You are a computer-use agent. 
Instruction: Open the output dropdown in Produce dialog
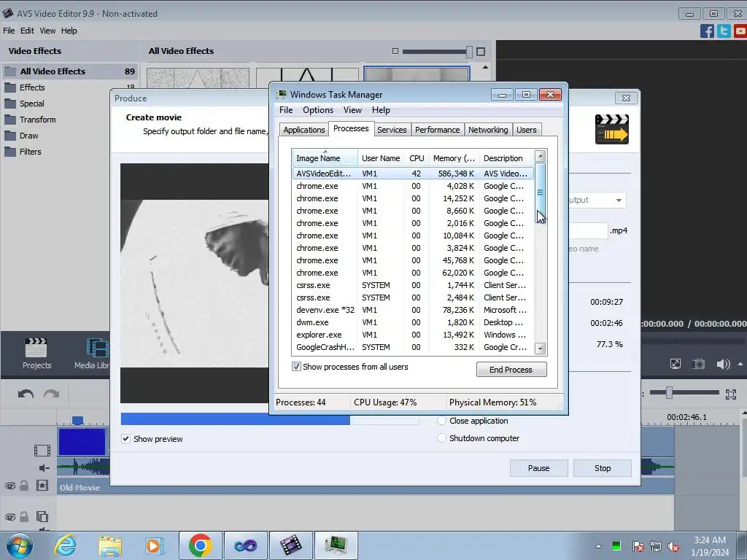click(x=619, y=200)
